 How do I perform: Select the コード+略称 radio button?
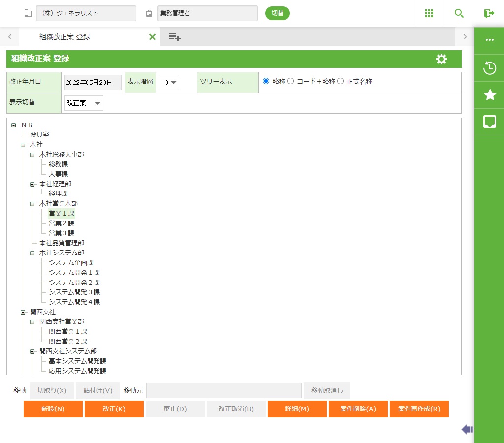pyautogui.click(x=290, y=81)
